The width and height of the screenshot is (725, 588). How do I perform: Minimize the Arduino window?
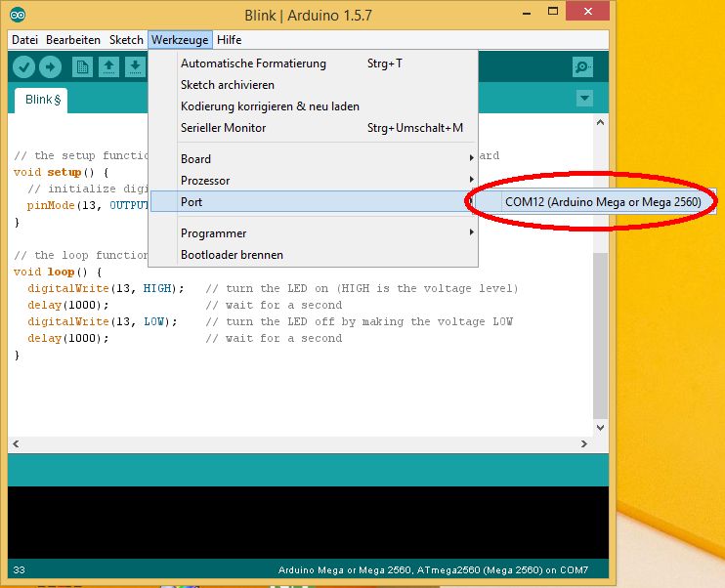527,13
